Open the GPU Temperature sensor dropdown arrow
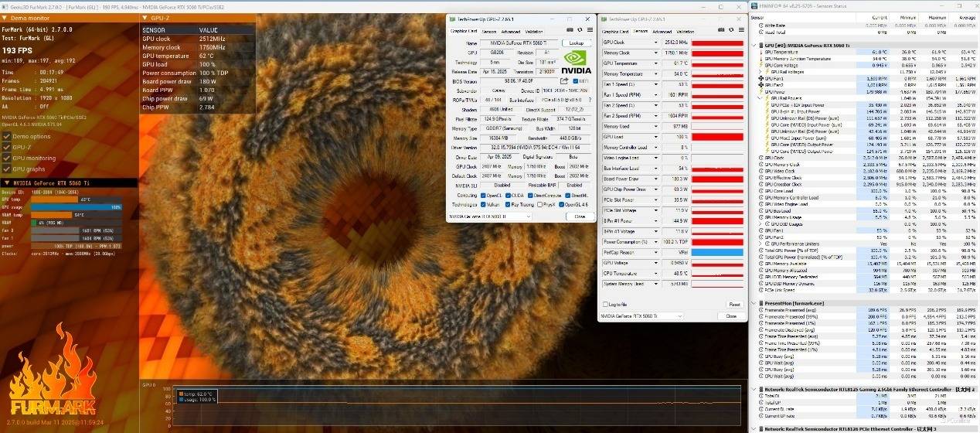 656,63
